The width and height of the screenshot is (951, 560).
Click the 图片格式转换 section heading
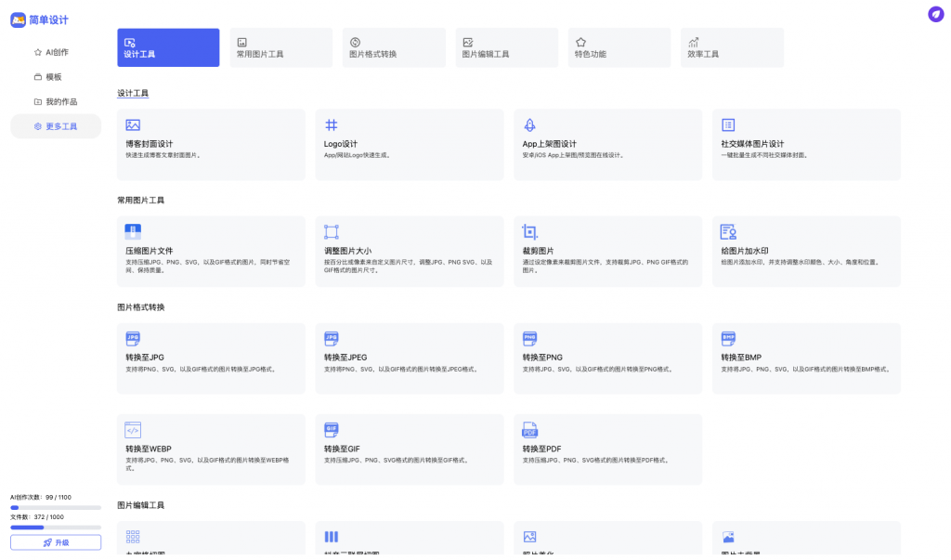pos(141,307)
